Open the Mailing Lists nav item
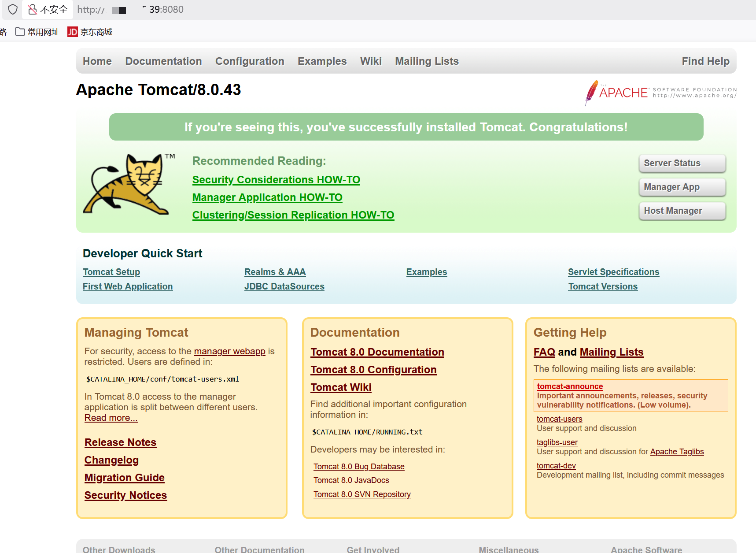Screen dimensions: 756x553 pos(427,61)
